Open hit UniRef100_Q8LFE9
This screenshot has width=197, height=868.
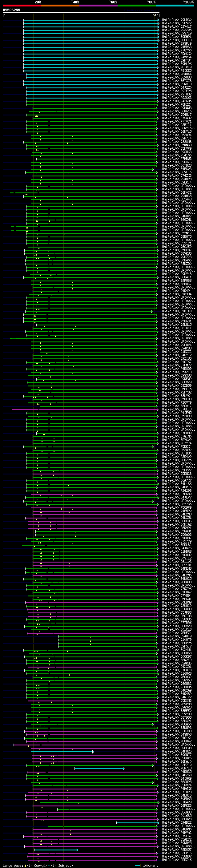click(x=177, y=40)
